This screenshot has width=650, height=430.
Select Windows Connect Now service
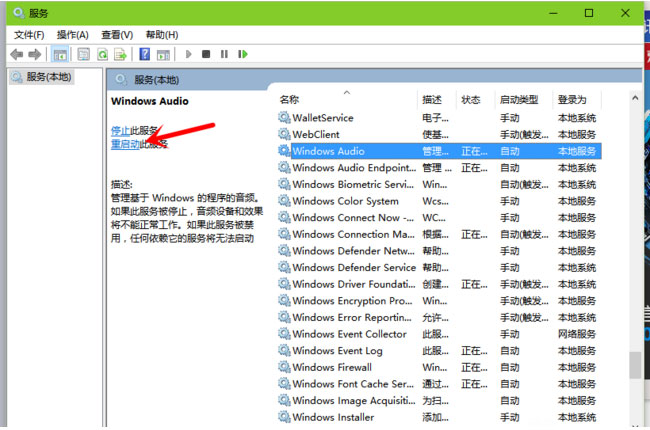(439, 218)
